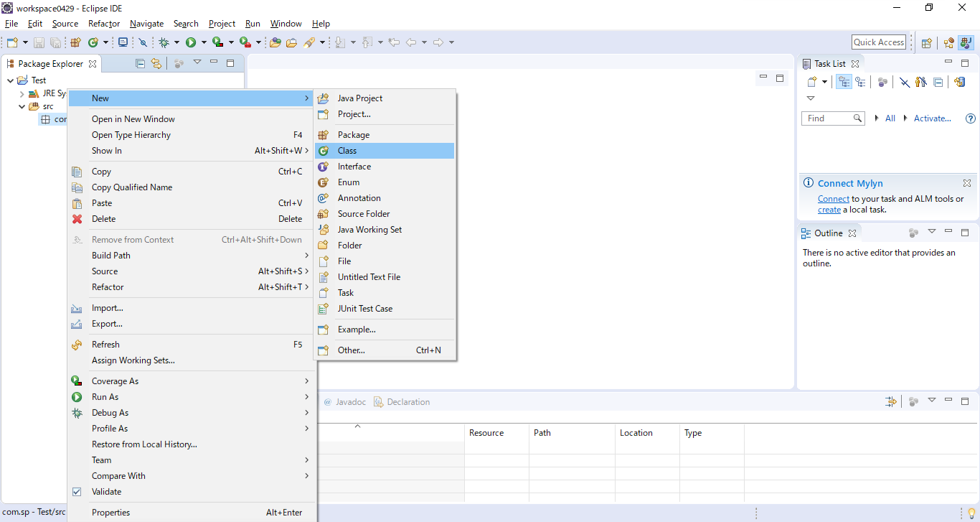Click the New Java Class toolbar icon
Viewport: 980px width, 522px height.
[93, 42]
